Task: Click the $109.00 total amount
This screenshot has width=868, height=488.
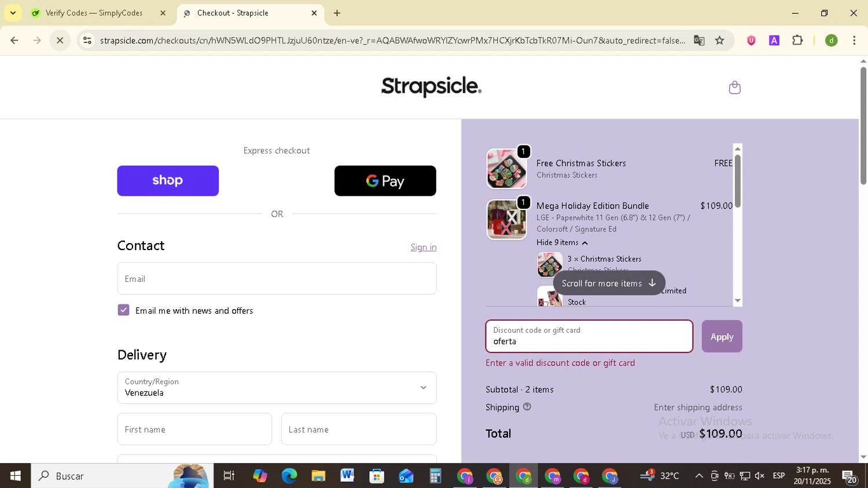Action: click(720, 434)
